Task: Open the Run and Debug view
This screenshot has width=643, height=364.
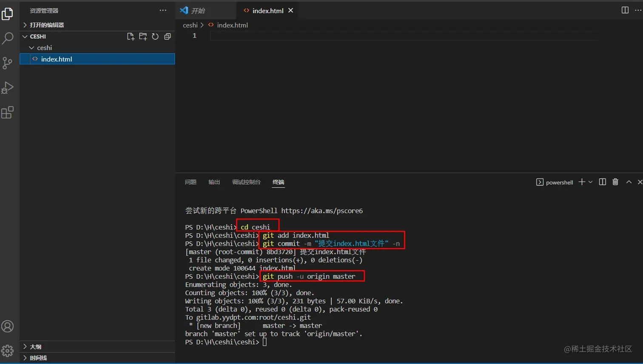Action: pyautogui.click(x=8, y=87)
